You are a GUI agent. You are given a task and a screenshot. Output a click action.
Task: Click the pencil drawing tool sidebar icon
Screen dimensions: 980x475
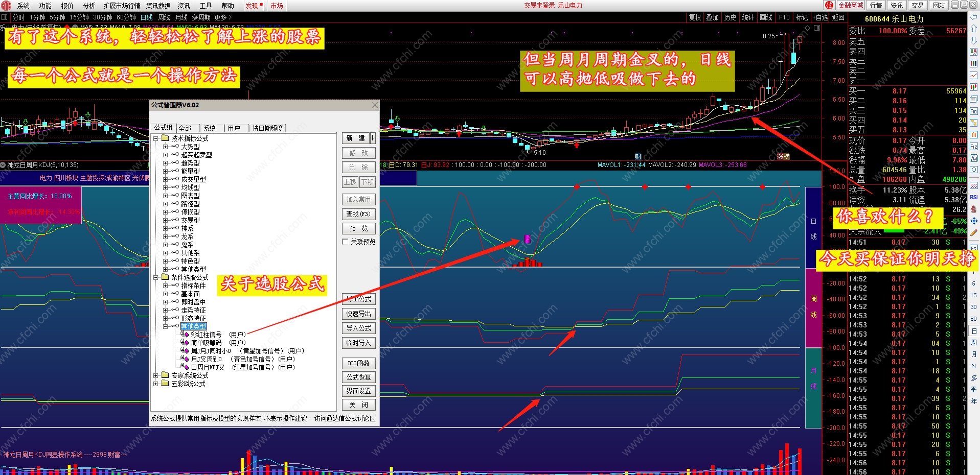pos(974,232)
